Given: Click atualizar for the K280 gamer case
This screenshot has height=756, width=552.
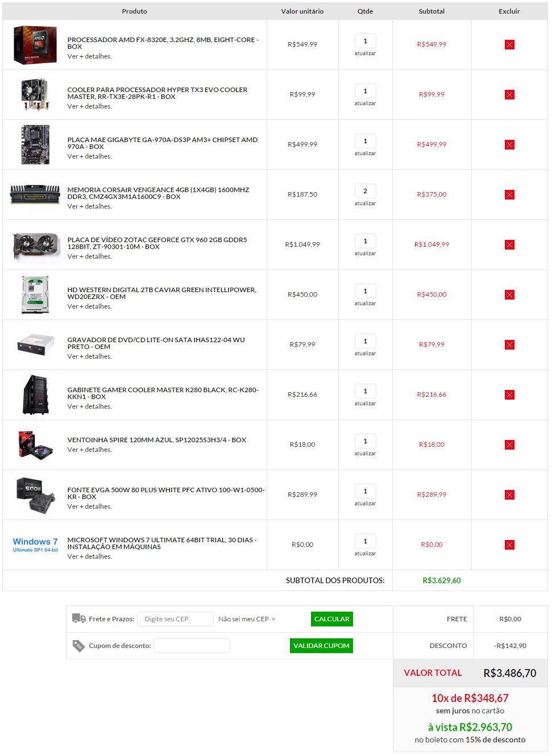Looking at the screenshot, I should coord(365,404).
